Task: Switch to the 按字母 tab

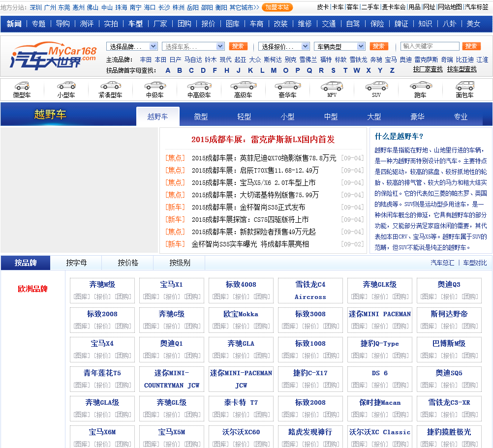Action: (x=76, y=263)
